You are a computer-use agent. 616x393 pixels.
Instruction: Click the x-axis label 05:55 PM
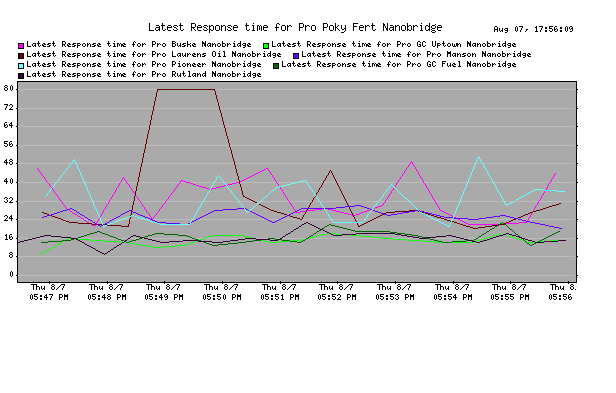point(510,297)
